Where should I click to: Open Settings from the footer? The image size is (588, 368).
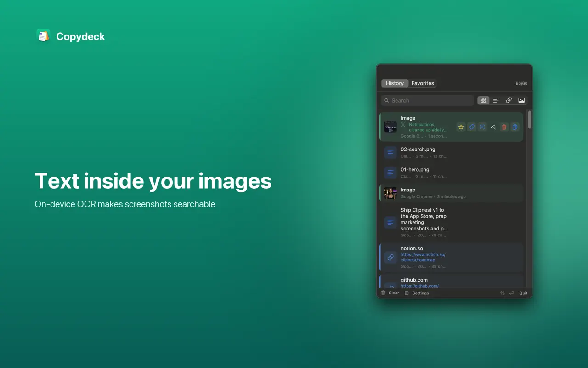click(417, 293)
